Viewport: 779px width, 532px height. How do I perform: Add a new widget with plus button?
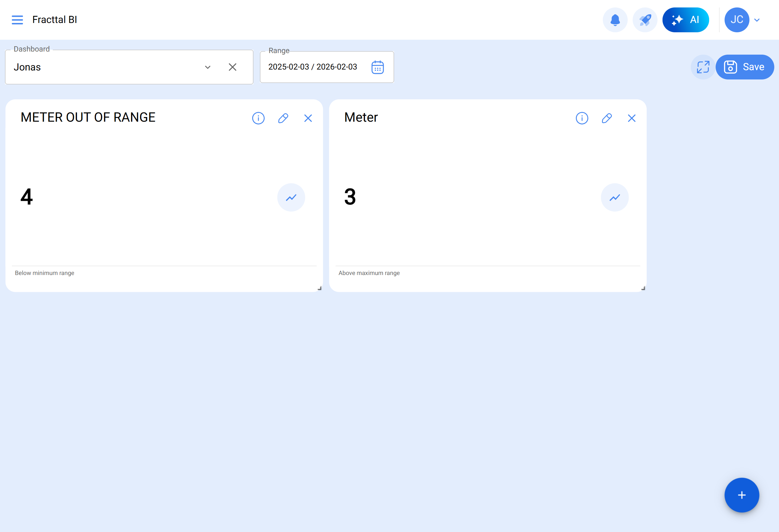tap(741, 495)
